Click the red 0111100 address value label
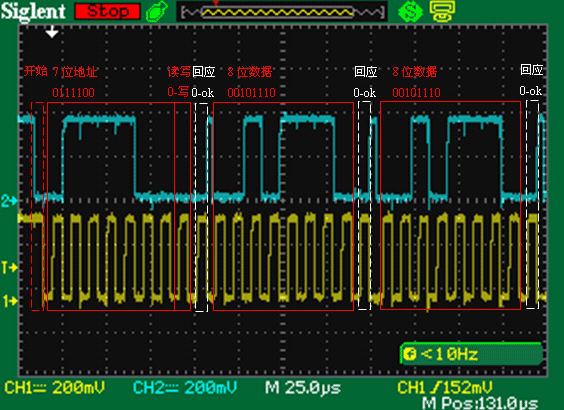The width and height of the screenshot is (564, 410). point(73,93)
